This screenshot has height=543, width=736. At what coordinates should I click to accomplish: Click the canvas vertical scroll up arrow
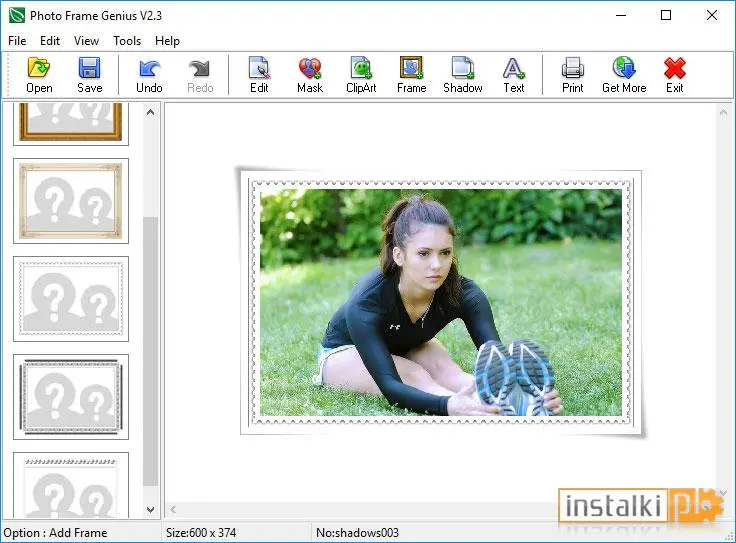(723, 112)
